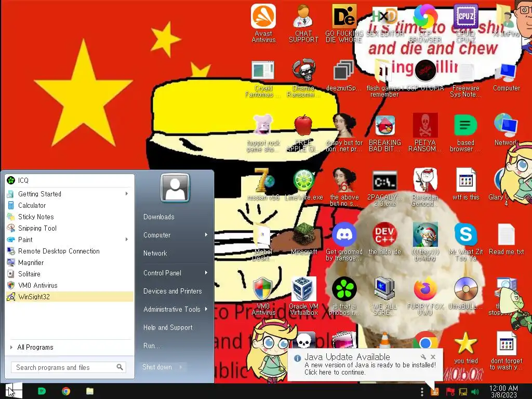Open Chrome from the taskbar
This screenshot has width=532, height=399.
tap(66, 391)
